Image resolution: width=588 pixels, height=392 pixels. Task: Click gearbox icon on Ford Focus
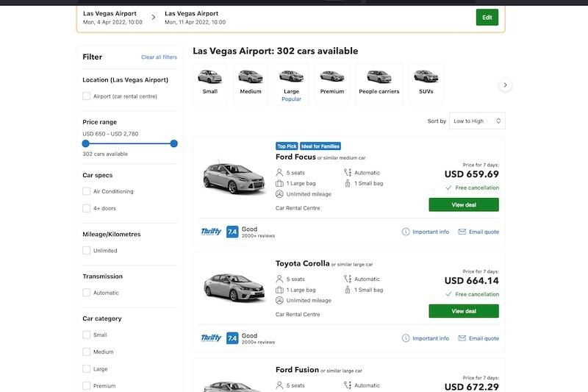pyautogui.click(x=347, y=173)
